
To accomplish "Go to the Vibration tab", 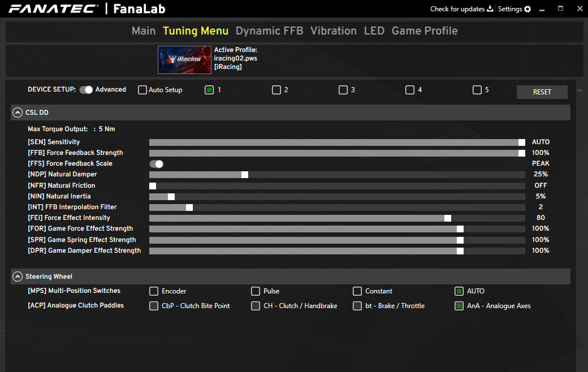I will pyautogui.click(x=334, y=31).
